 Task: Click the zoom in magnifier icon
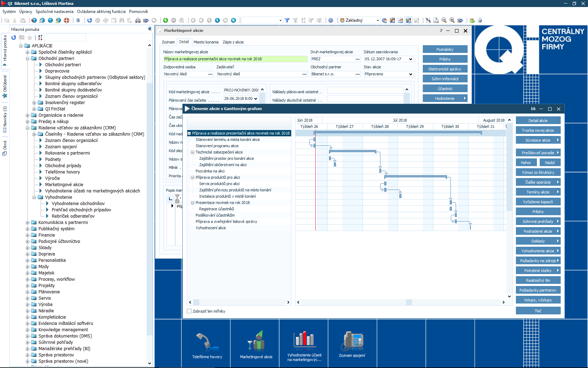pos(452,20)
